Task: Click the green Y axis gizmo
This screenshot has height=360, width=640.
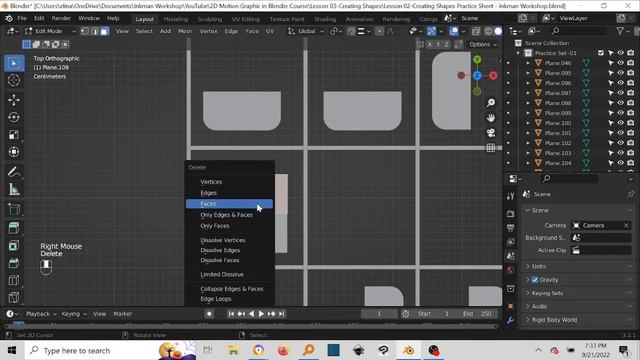Action: (x=477, y=60)
